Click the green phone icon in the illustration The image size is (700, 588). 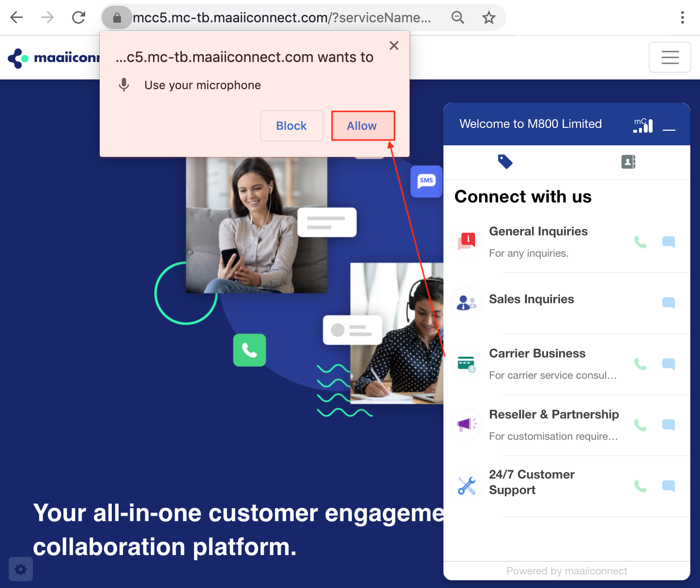point(249,350)
